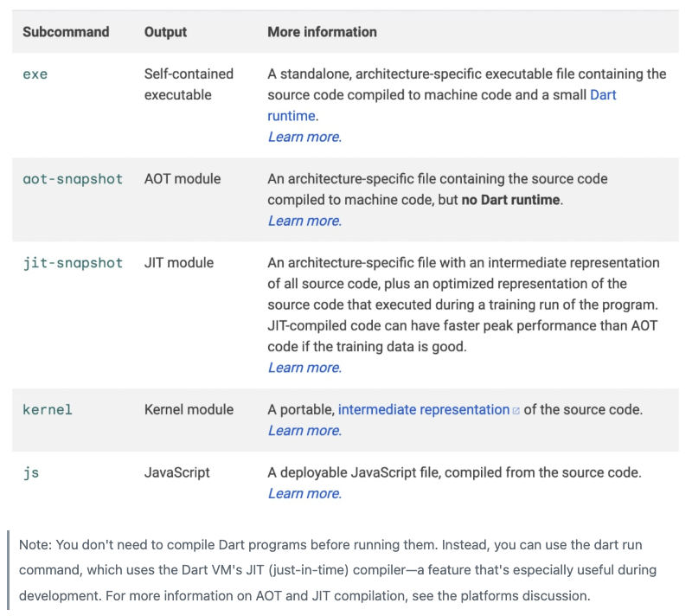Image resolution: width=692 pixels, height=616 pixels.
Task: Click Learn more in the exe row
Action: tap(304, 137)
